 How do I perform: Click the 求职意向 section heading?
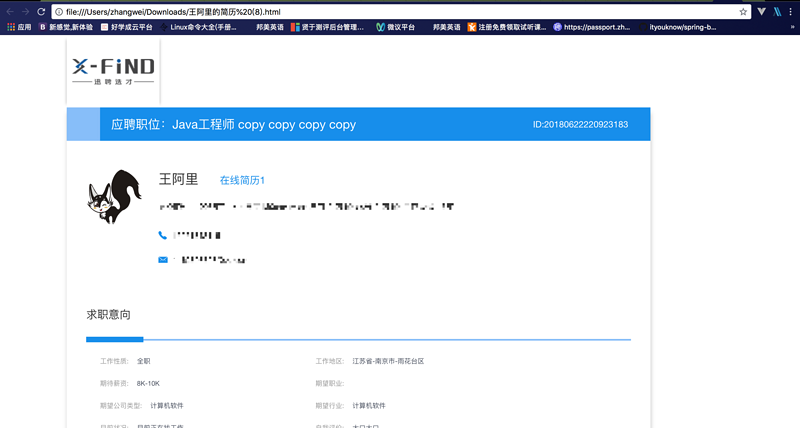pos(108,315)
